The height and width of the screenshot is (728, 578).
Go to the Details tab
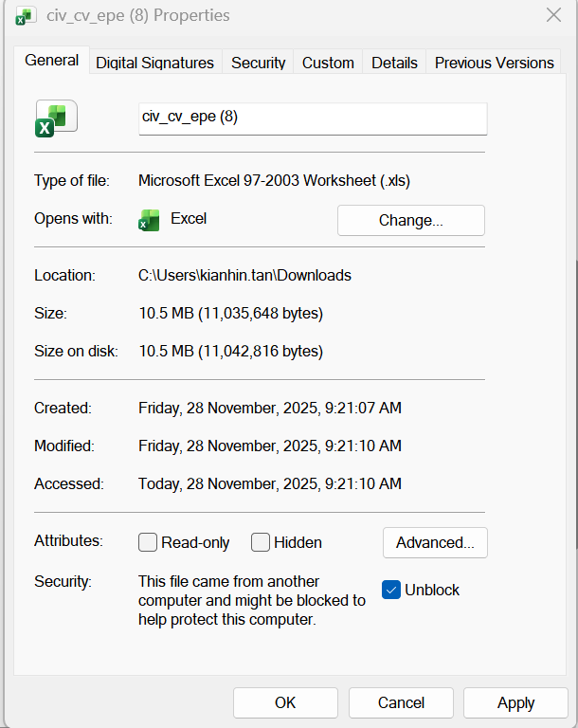[394, 63]
